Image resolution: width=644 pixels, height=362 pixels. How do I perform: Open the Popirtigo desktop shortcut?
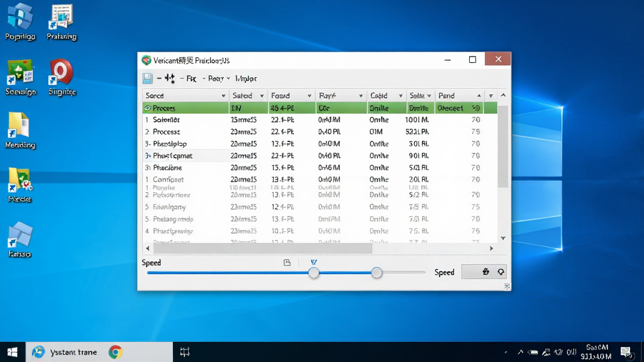(19, 22)
